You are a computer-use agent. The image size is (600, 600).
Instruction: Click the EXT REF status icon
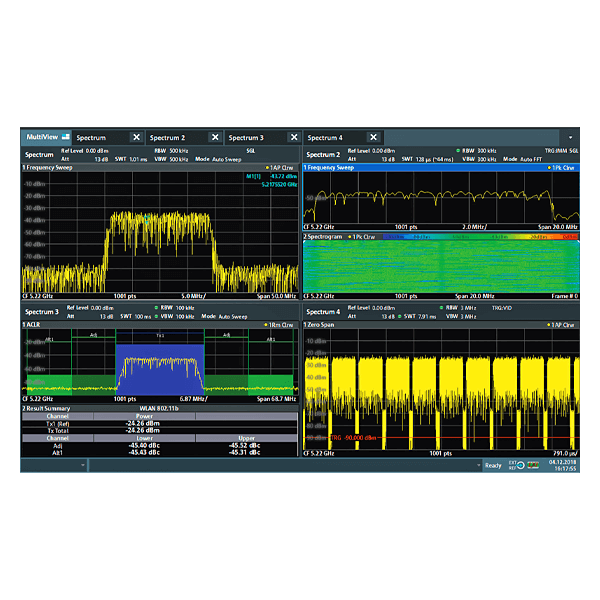[x=516, y=465]
